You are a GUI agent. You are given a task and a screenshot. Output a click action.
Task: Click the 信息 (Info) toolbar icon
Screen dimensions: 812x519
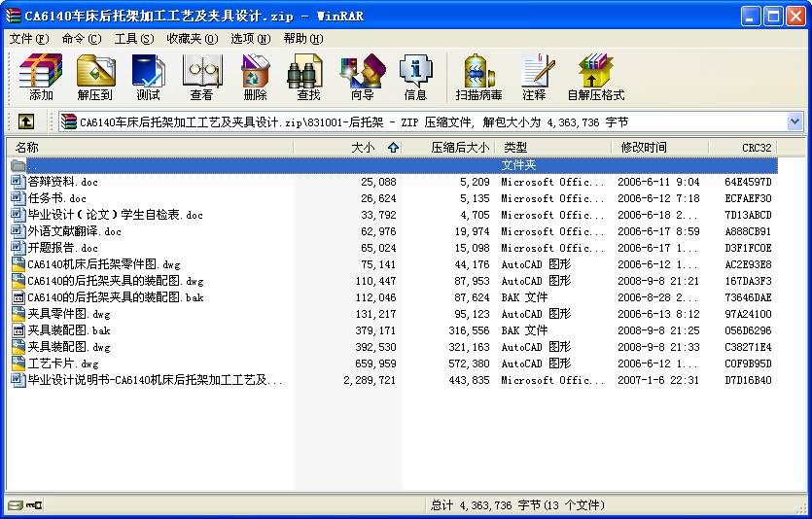click(415, 77)
